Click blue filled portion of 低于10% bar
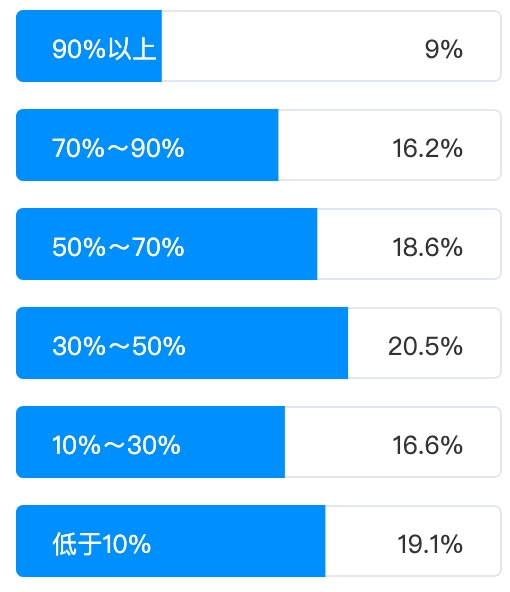510x592 pixels. [x=171, y=541]
